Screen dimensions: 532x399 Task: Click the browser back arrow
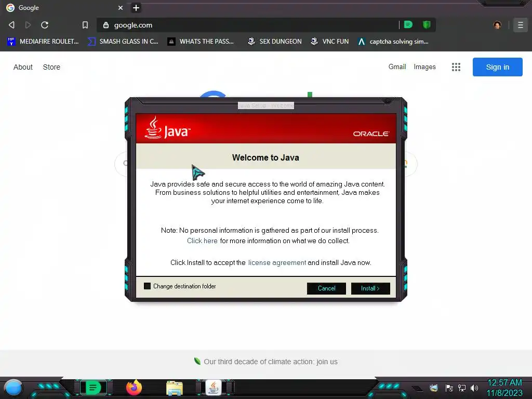point(11,25)
